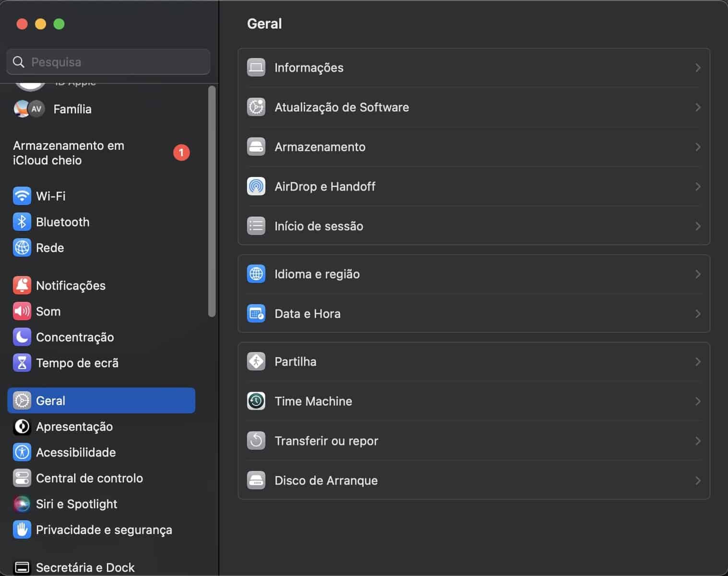Click the AirDrop e Handoff icon
This screenshot has height=576, width=728.
click(x=256, y=186)
